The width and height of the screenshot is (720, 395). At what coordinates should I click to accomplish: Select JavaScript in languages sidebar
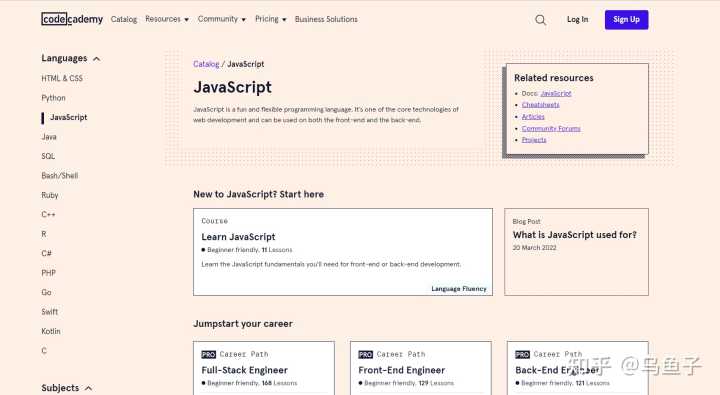click(x=68, y=118)
